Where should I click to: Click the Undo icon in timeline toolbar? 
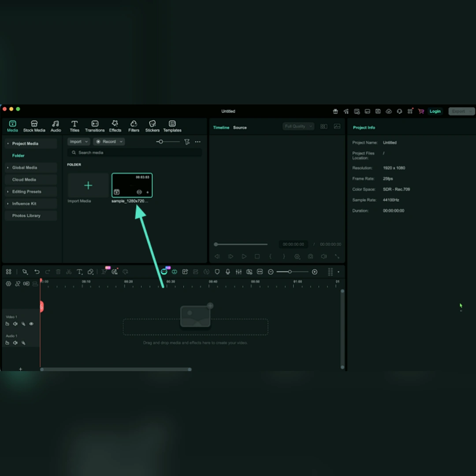click(37, 271)
